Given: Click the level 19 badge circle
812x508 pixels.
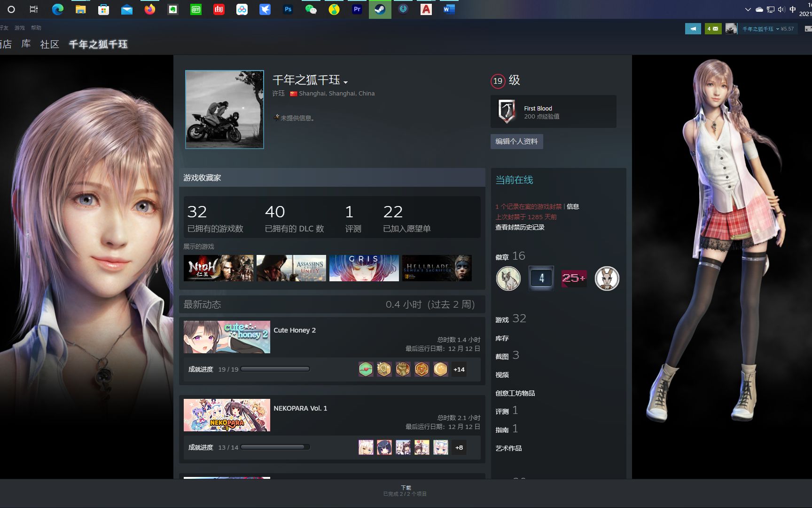Looking at the screenshot, I should click(498, 81).
